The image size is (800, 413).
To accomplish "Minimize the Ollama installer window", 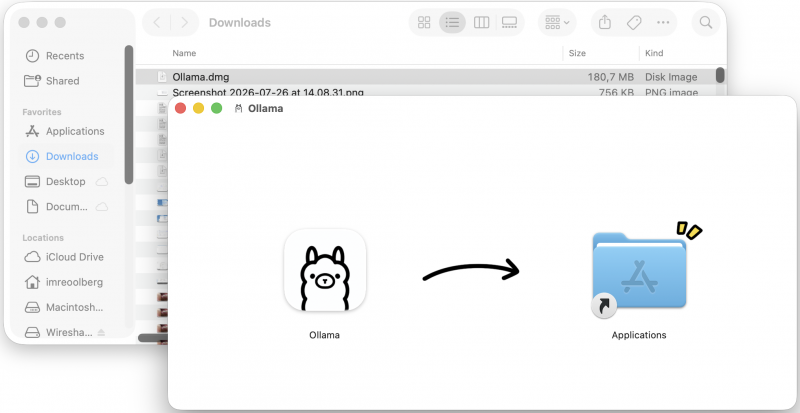I will pyautogui.click(x=198, y=108).
